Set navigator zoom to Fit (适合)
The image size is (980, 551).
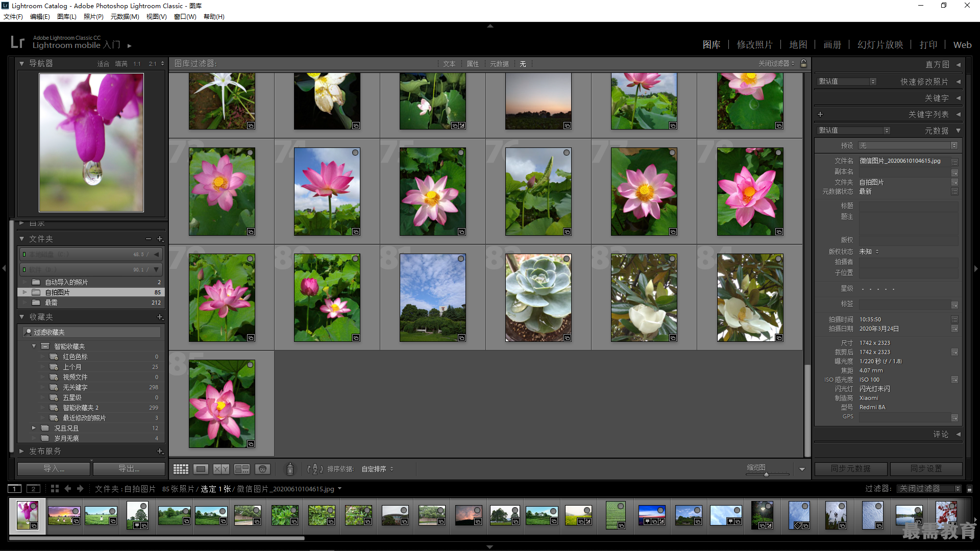103,64
